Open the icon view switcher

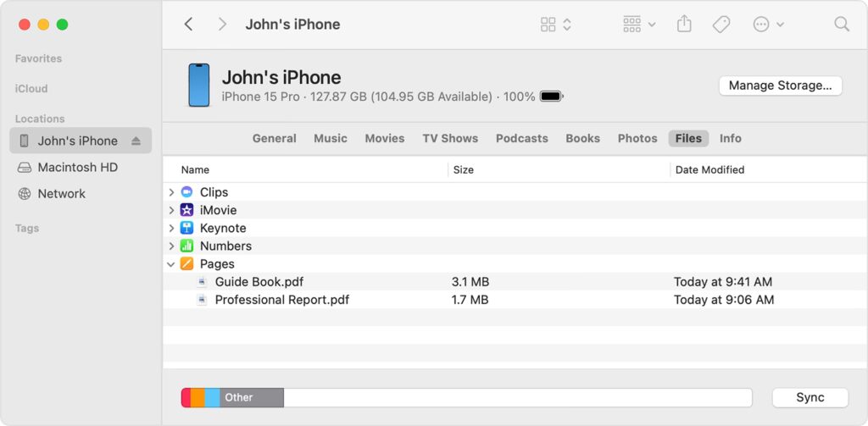(x=556, y=25)
